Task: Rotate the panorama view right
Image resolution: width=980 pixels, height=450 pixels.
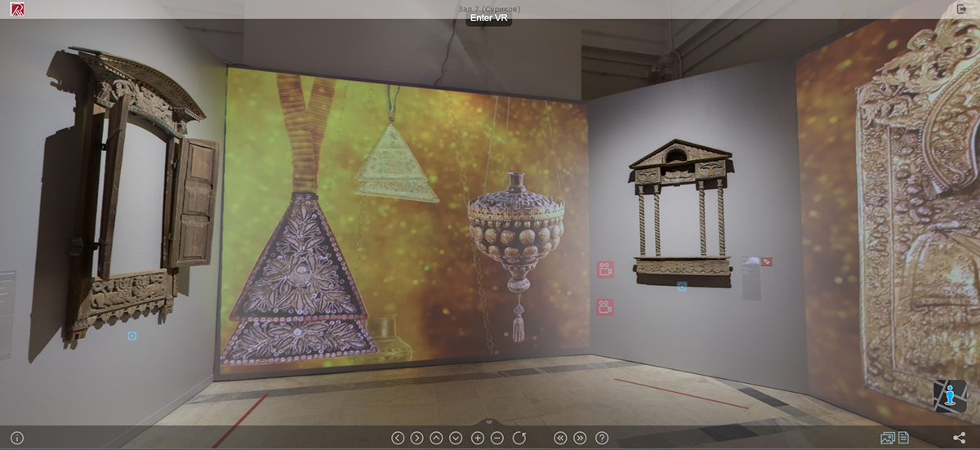Action: coord(417,438)
